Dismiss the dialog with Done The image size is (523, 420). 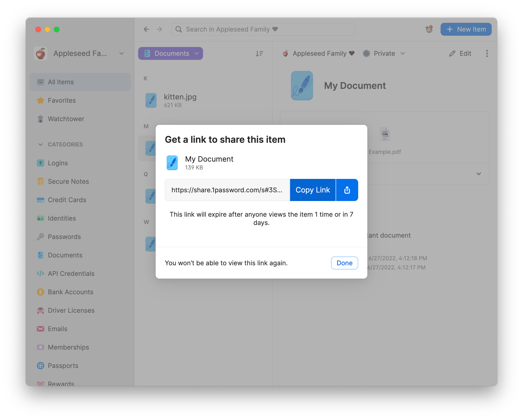click(344, 263)
